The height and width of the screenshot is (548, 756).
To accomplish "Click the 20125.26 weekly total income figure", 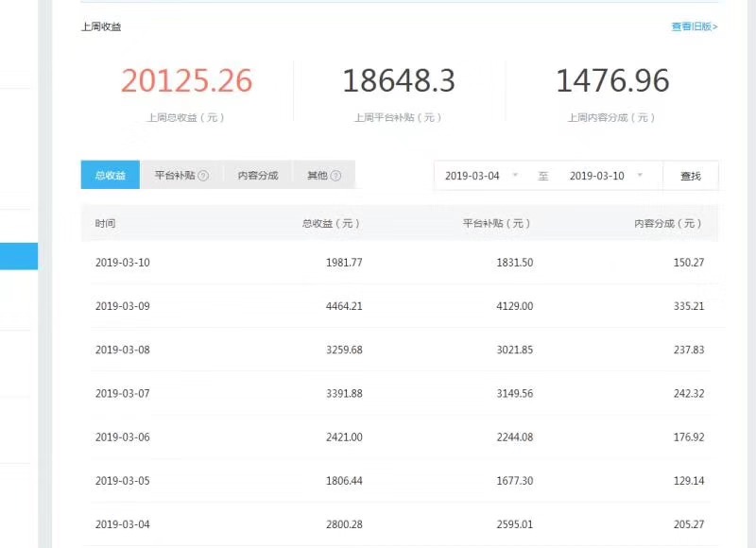I will pos(186,80).
